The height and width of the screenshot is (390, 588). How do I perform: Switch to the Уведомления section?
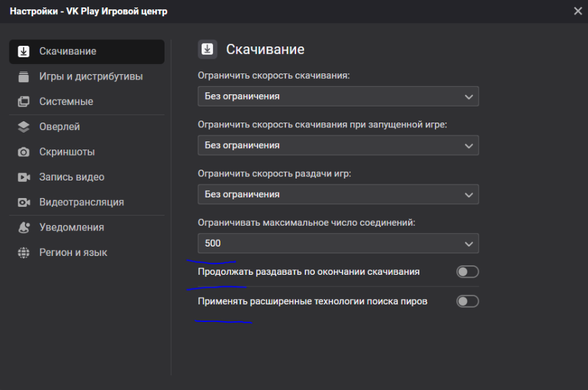(x=71, y=228)
